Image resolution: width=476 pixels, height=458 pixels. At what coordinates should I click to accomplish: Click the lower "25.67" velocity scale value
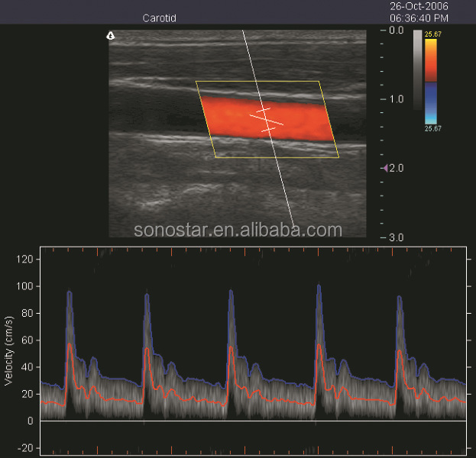[433, 128]
